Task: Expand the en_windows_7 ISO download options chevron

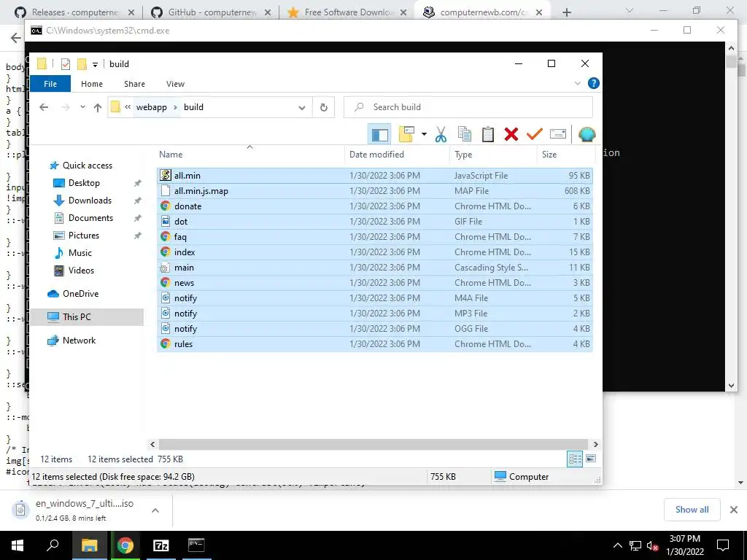Action: coord(155,510)
